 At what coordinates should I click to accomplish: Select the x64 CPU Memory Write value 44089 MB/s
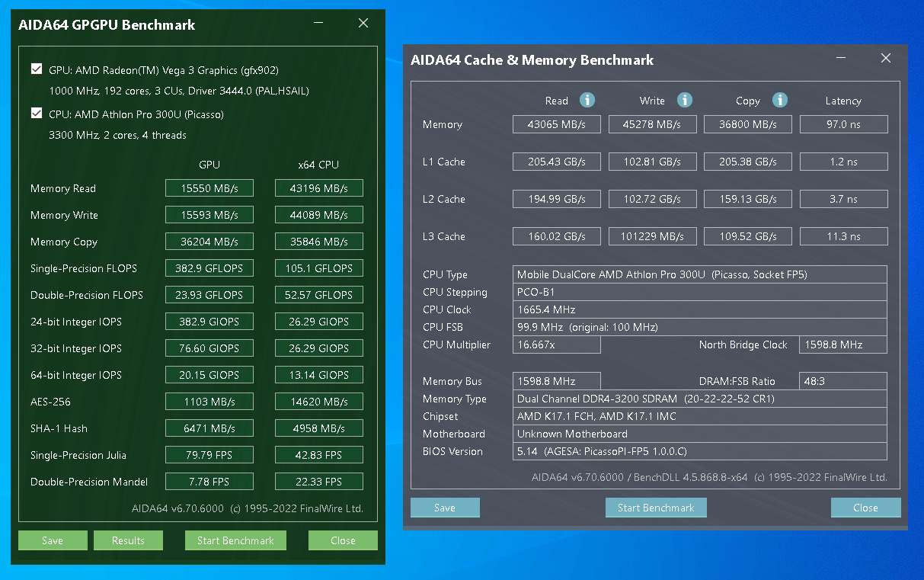pyautogui.click(x=319, y=215)
